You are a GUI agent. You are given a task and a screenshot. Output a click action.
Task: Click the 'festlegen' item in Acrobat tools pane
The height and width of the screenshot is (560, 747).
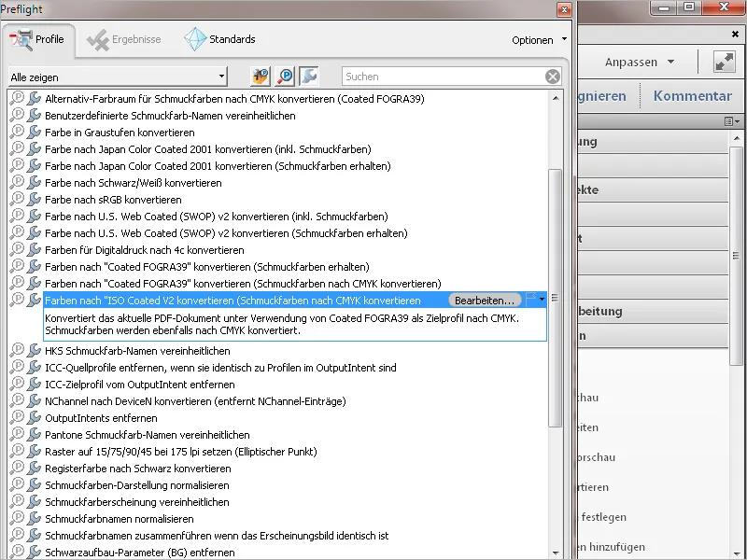(603, 517)
